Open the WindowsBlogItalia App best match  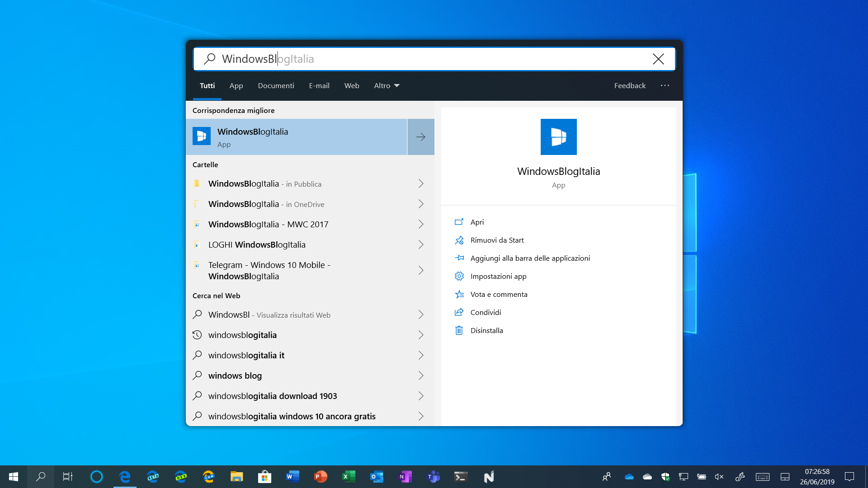tap(297, 137)
